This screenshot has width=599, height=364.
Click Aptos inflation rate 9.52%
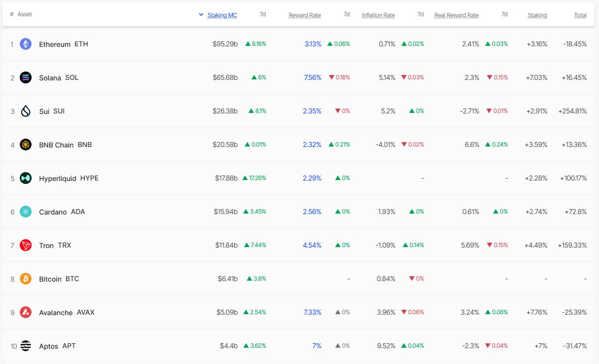coord(386,346)
